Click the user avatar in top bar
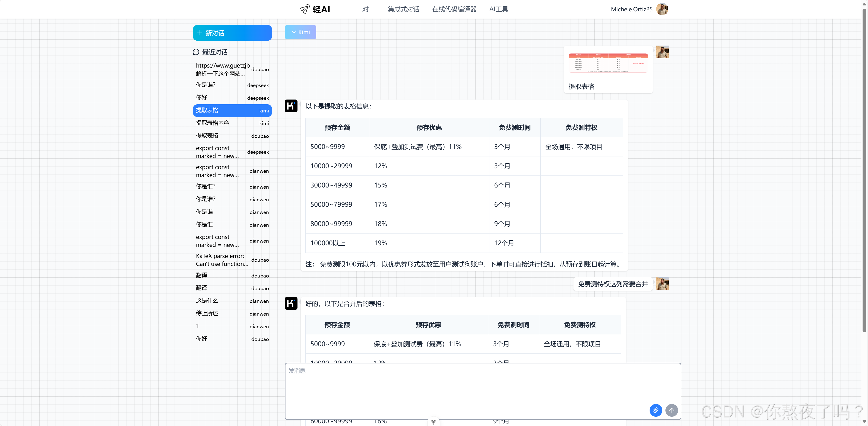This screenshot has width=868, height=426. [662, 9]
